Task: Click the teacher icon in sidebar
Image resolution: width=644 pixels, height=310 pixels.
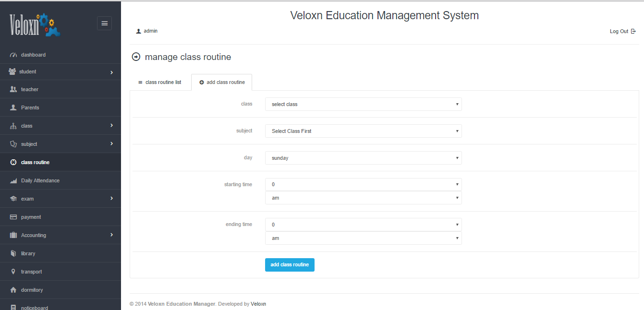Action: pyautogui.click(x=13, y=89)
